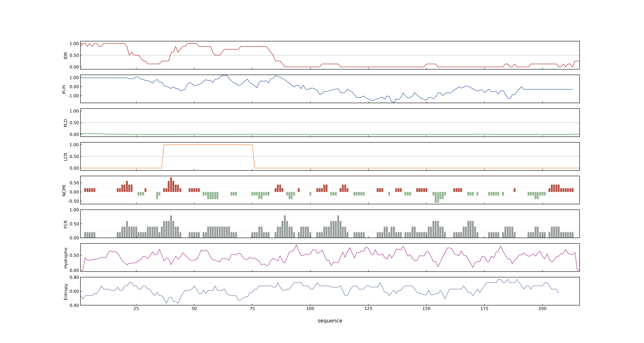
Task: Click the 0.80 tick on Entropy axis
Action: (74, 277)
